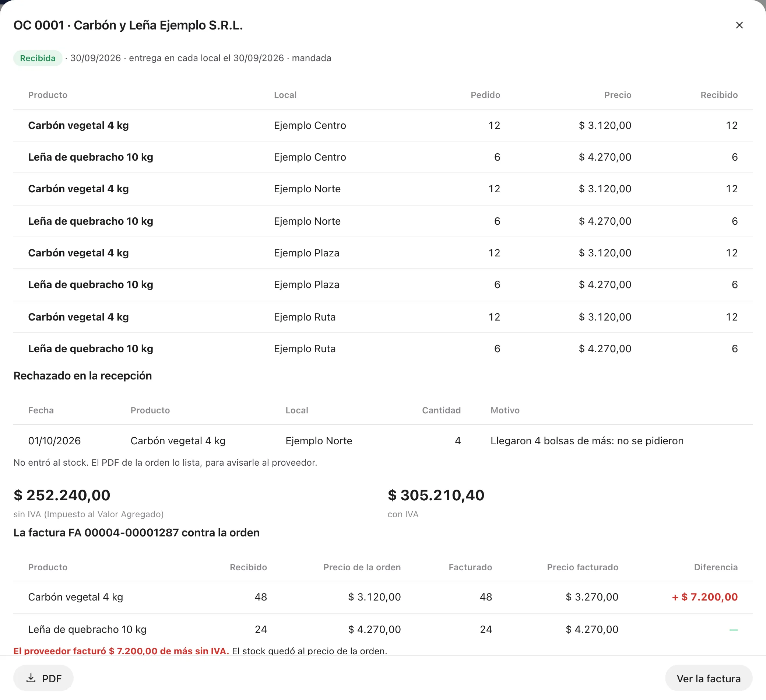Click the Diferencia column header
This screenshot has width=766, height=700.
pyautogui.click(x=716, y=567)
